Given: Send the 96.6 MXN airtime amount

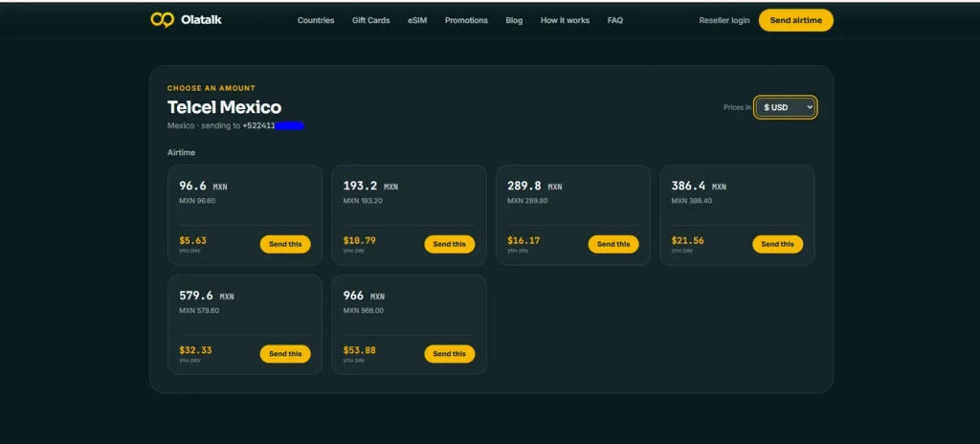Looking at the screenshot, I should pos(285,244).
